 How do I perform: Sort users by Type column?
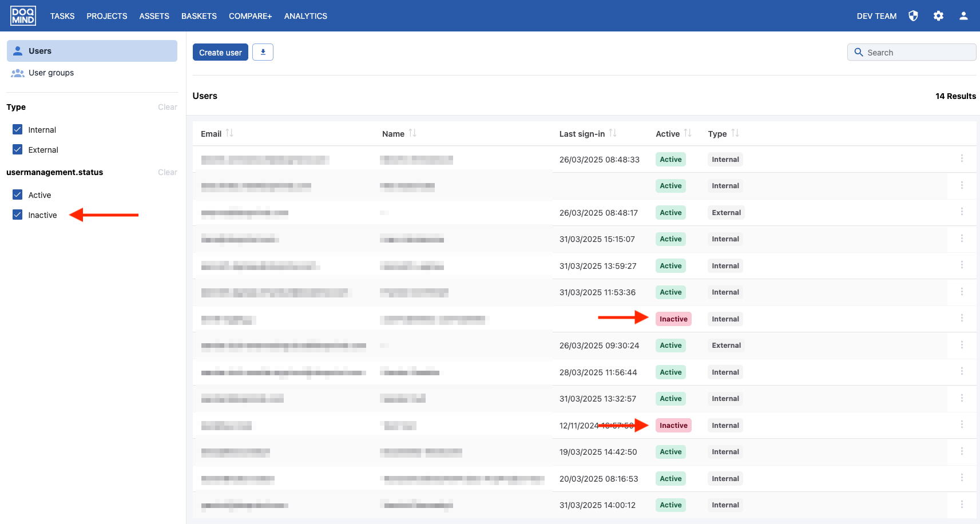(x=735, y=133)
